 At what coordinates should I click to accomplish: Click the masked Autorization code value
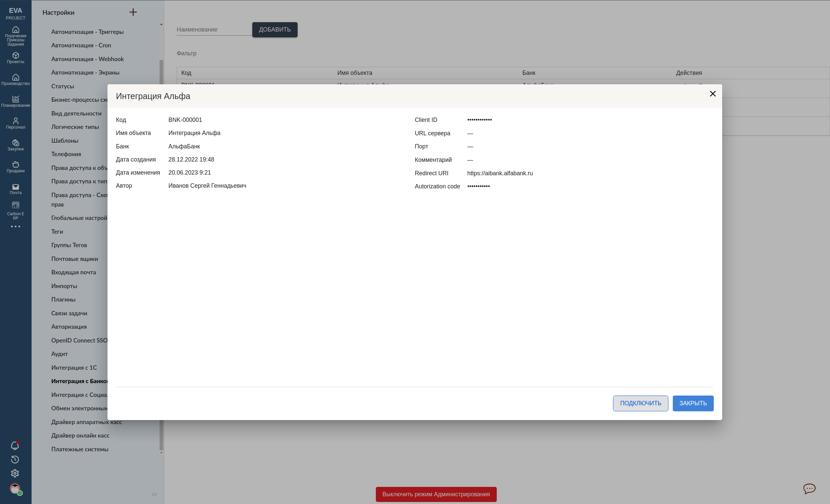tap(478, 186)
